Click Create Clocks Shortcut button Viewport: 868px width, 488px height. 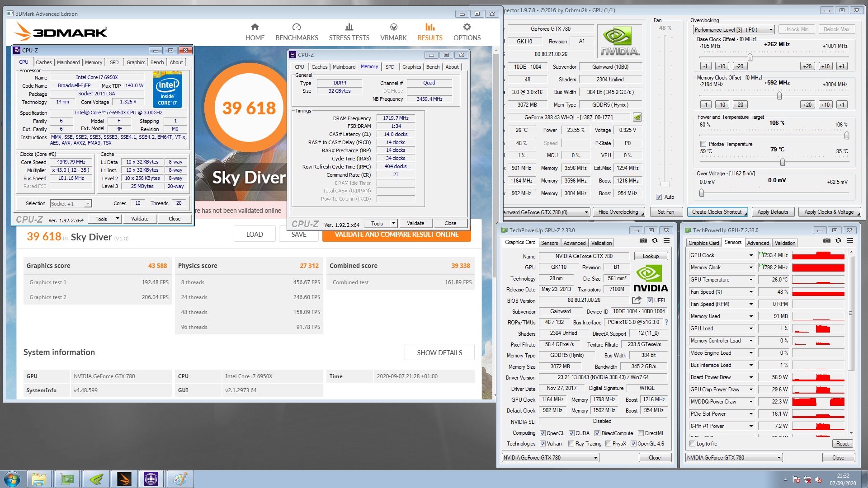click(717, 212)
